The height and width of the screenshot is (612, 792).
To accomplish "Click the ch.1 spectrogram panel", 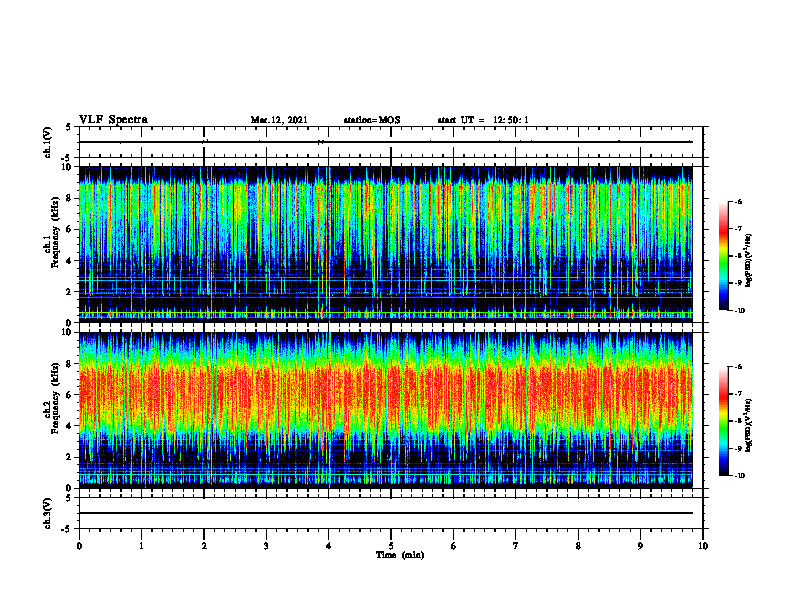I will (x=386, y=244).
